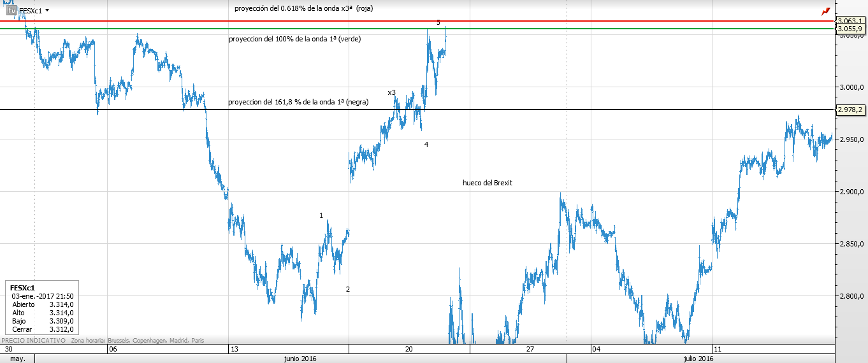The image size is (868, 363).
Task: Select the green 100% projection line
Action: pyautogui.click(x=417, y=29)
